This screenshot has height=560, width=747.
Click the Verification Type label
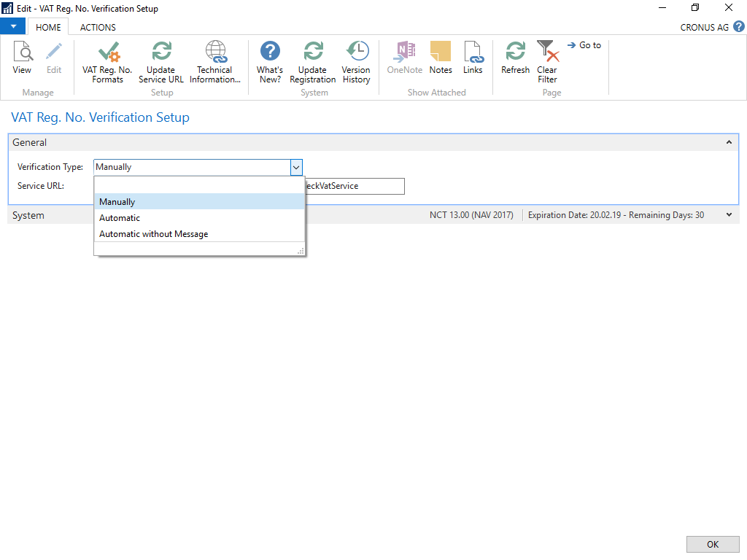[x=50, y=167]
